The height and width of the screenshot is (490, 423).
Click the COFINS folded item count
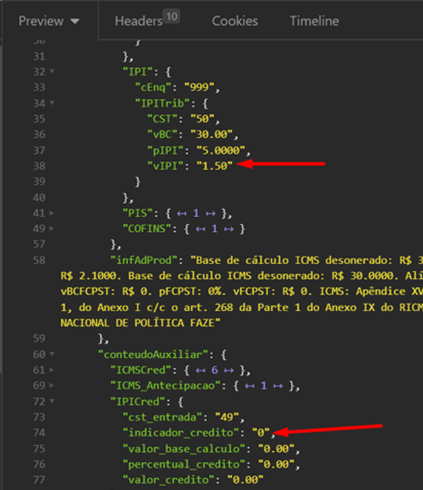[214, 229]
